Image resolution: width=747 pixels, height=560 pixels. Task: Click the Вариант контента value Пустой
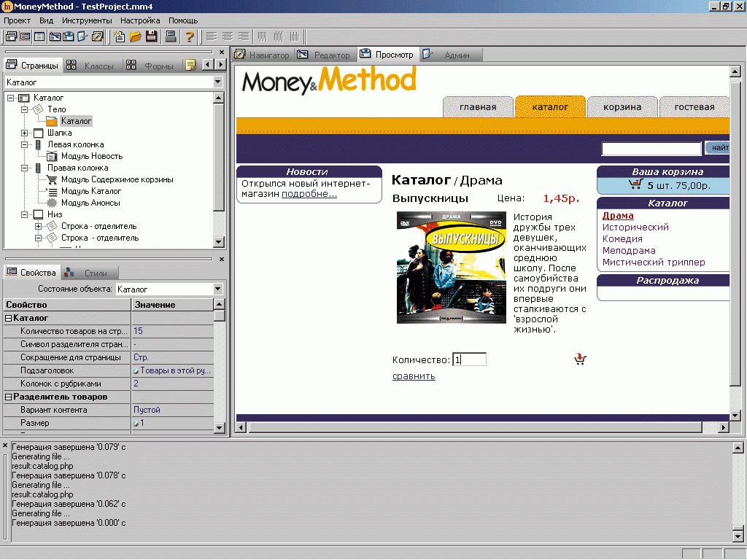[x=172, y=410]
